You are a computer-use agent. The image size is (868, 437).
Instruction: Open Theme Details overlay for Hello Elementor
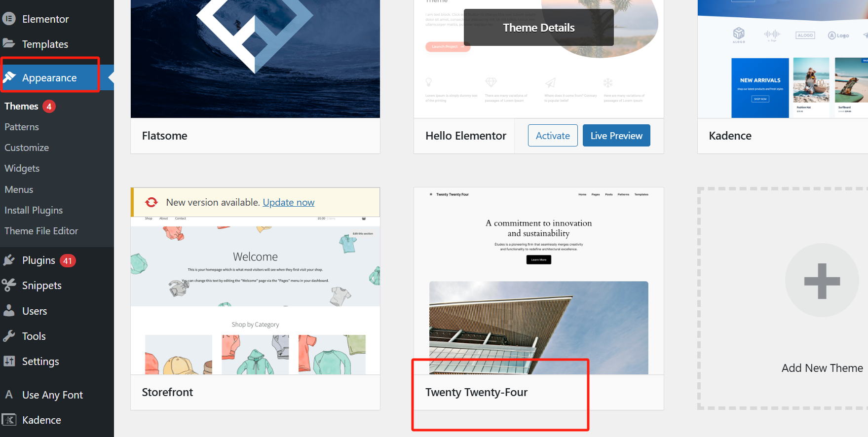539,28
